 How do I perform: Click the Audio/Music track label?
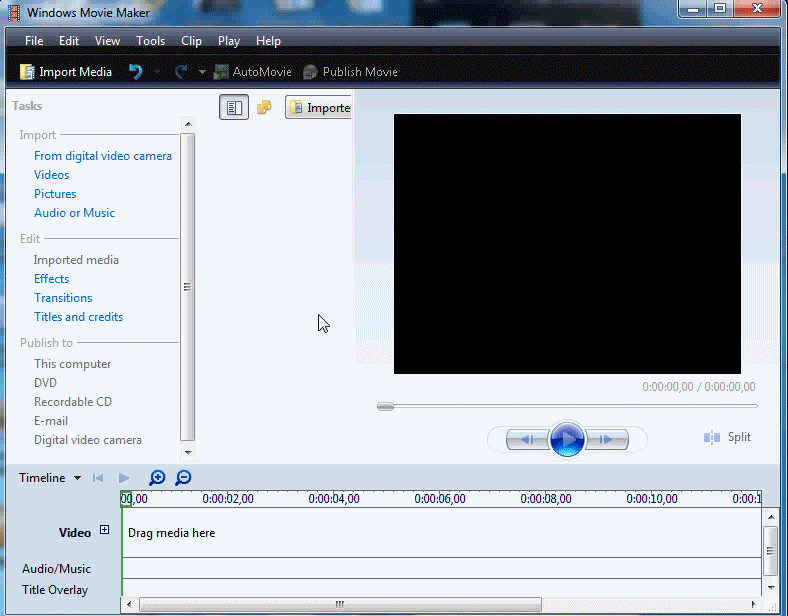point(56,569)
